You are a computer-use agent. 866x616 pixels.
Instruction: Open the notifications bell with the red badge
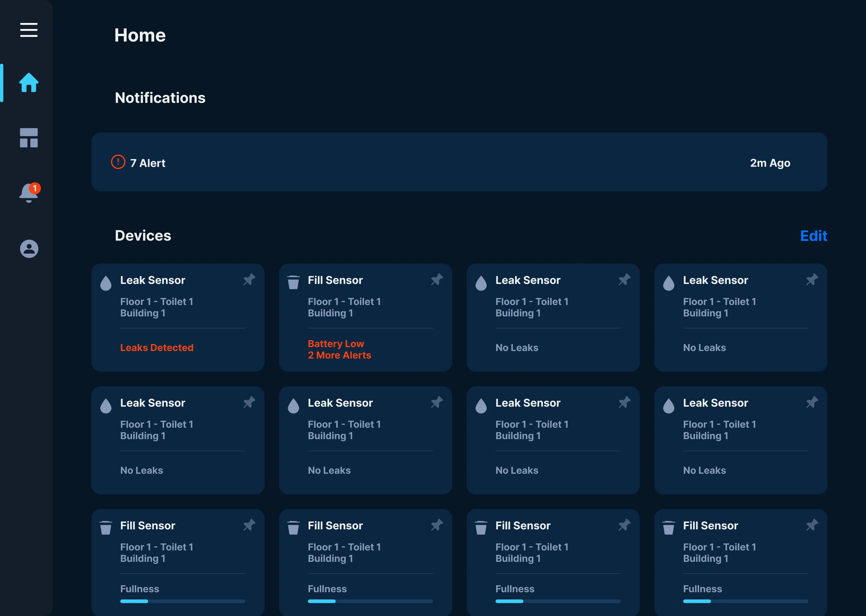29,193
